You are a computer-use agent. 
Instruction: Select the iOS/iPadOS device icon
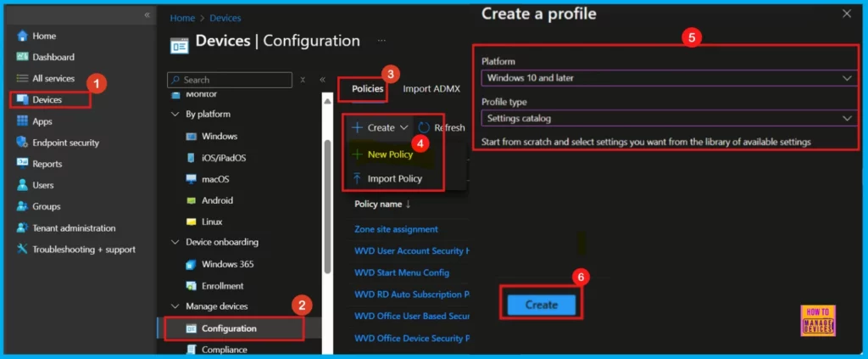[191, 158]
